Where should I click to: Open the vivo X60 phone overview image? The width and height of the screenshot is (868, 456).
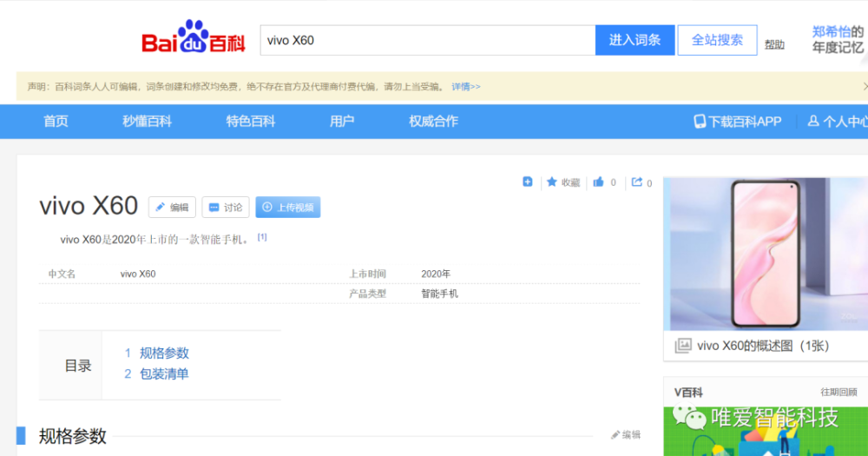[x=766, y=254]
